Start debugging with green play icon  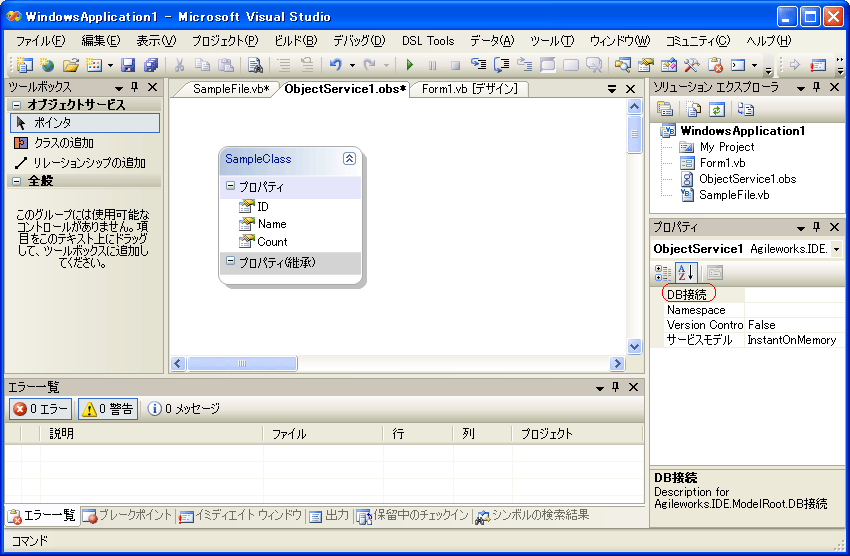pyautogui.click(x=410, y=65)
